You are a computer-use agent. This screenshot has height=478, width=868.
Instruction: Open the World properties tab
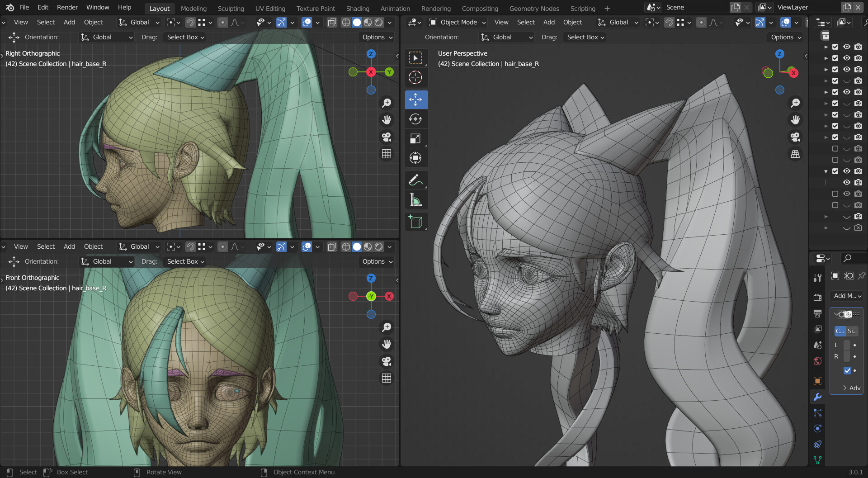pyautogui.click(x=817, y=361)
